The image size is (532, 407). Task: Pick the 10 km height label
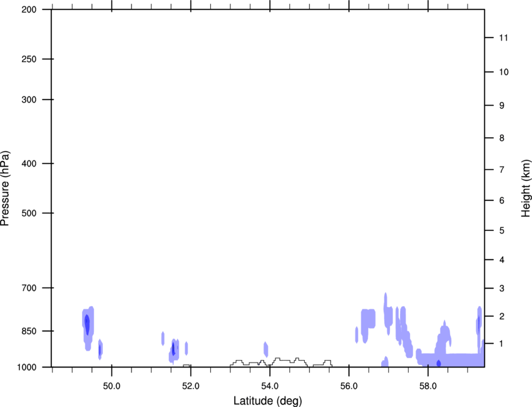504,72
